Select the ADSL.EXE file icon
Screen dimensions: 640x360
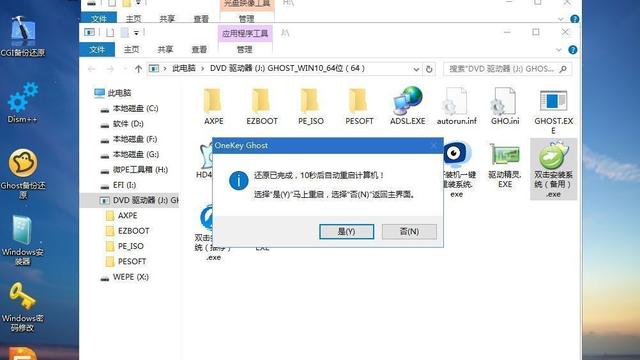(407, 106)
